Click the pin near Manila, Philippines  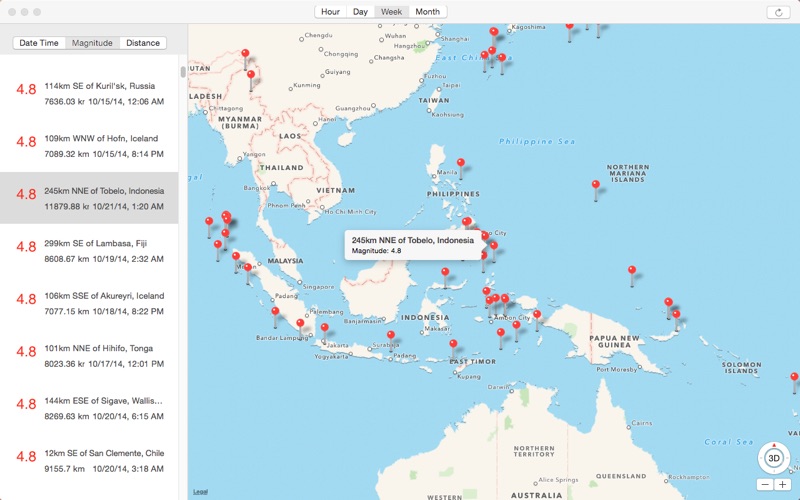(x=461, y=163)
